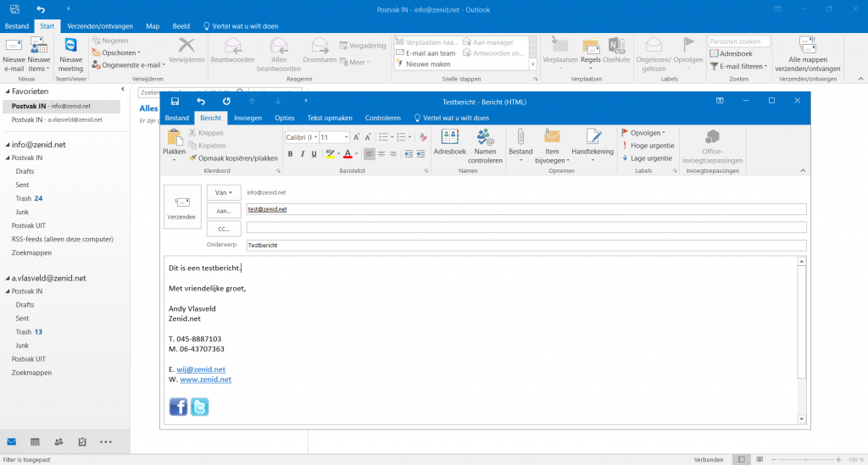Open wij@zenid.net link in signature

click(201, 368)
